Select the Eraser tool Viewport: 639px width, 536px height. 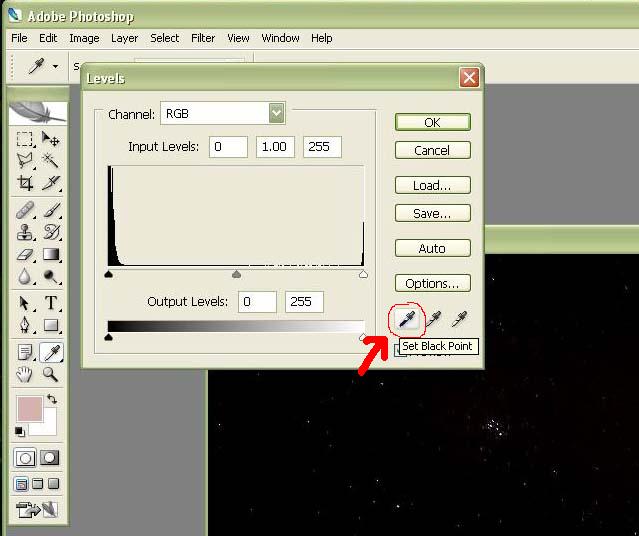tap(25, 254)
